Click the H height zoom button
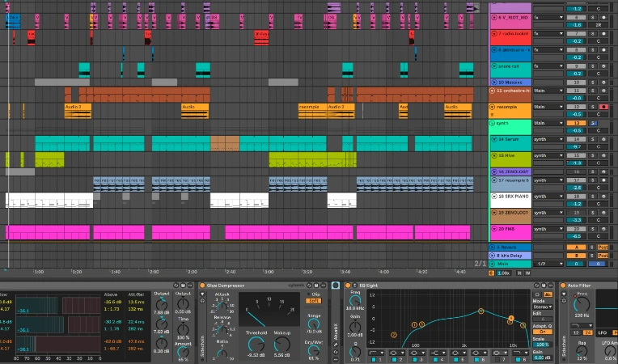Viewport: 618px width, 364px height. (519, 273)
